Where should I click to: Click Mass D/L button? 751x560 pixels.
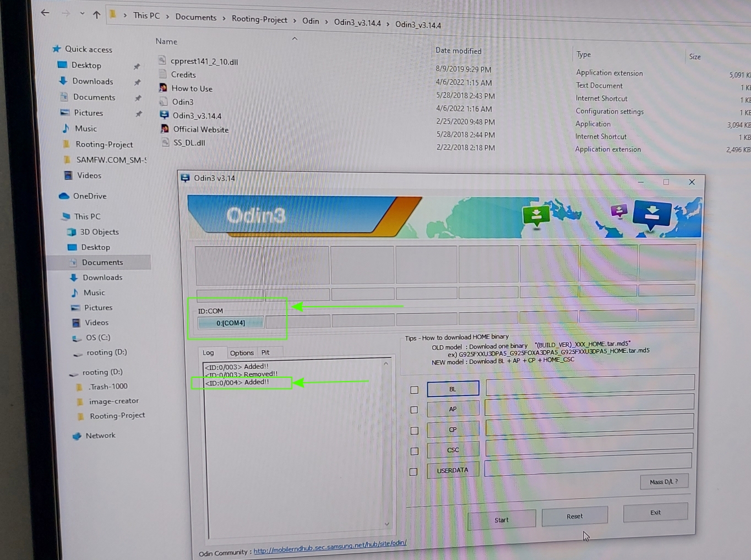[x=663, y=481]
